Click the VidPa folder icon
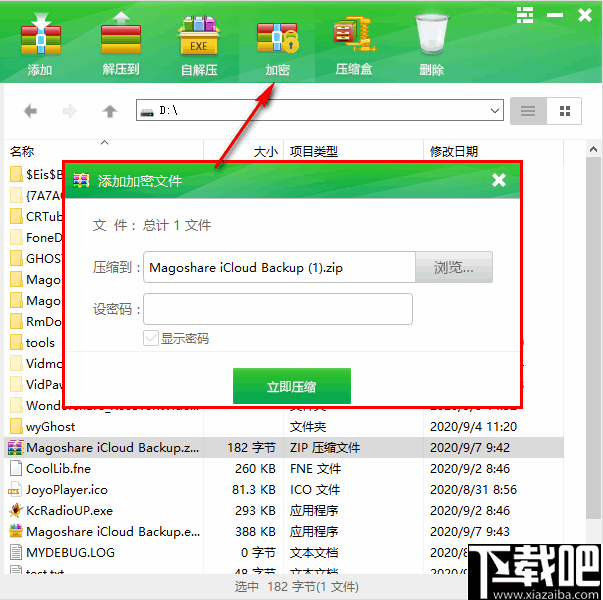603x600 pixels. coord(16,384)
